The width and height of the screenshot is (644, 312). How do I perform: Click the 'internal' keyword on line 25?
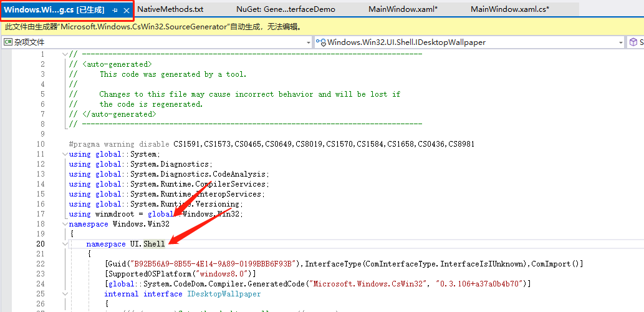click(121, 294)
